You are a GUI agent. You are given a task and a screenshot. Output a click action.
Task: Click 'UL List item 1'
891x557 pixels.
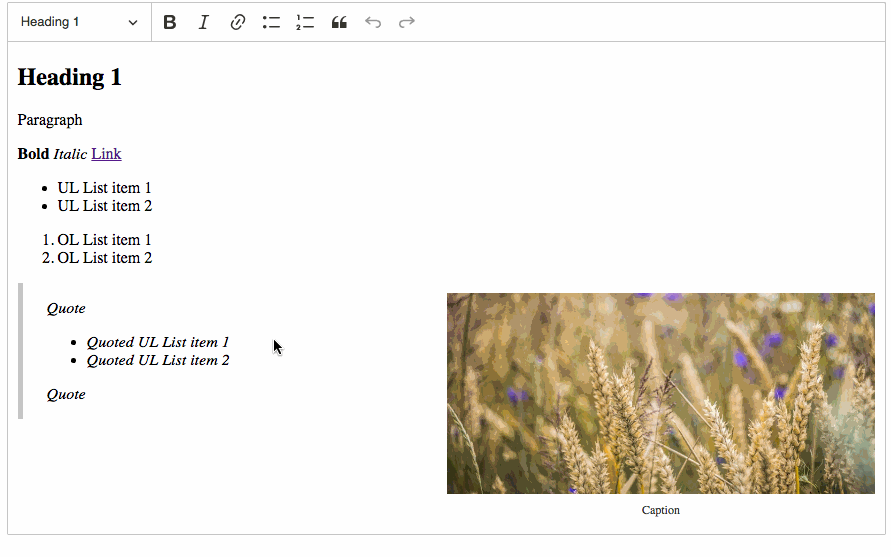point(105,188)
